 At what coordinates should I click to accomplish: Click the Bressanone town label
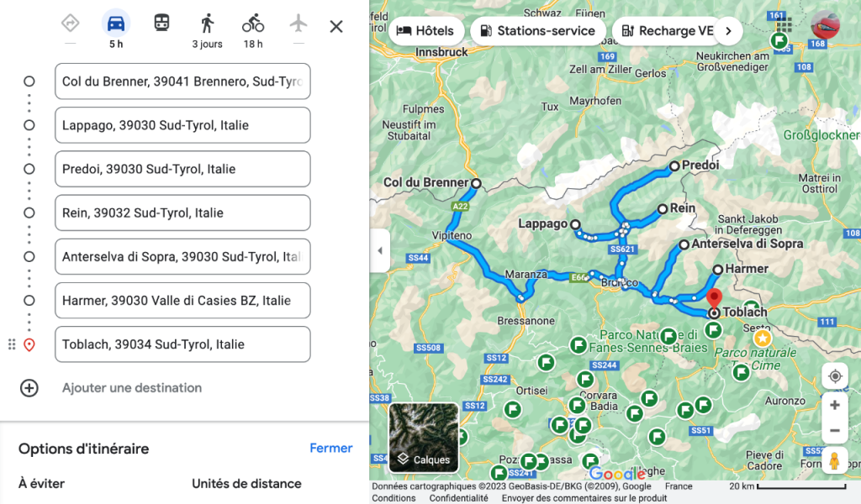click(x=526, y=321)
